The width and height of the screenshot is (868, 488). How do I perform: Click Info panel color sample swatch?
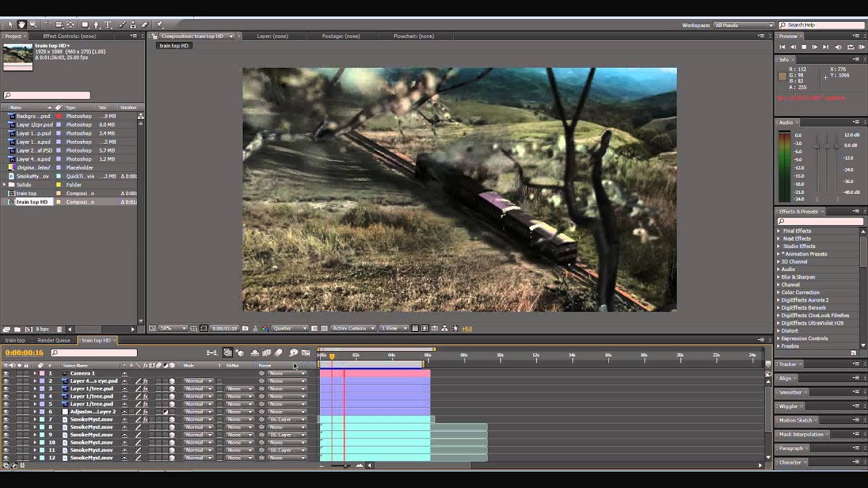783,76
